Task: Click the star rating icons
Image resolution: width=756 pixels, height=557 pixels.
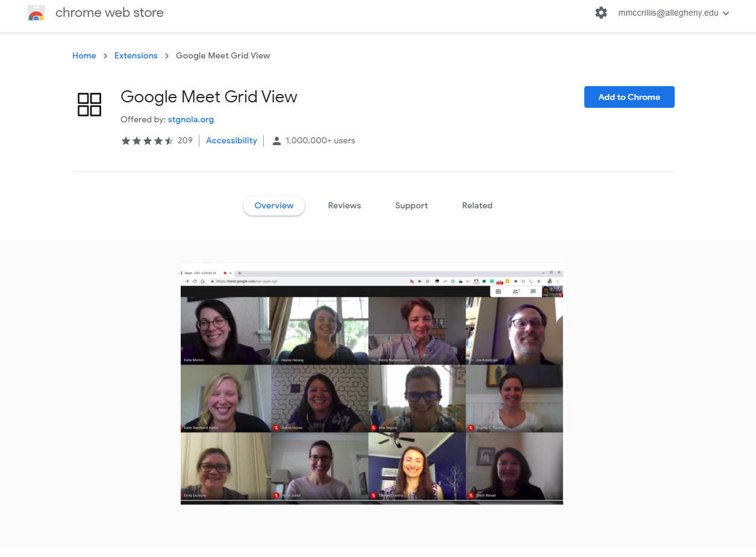Action: point(147,141)
